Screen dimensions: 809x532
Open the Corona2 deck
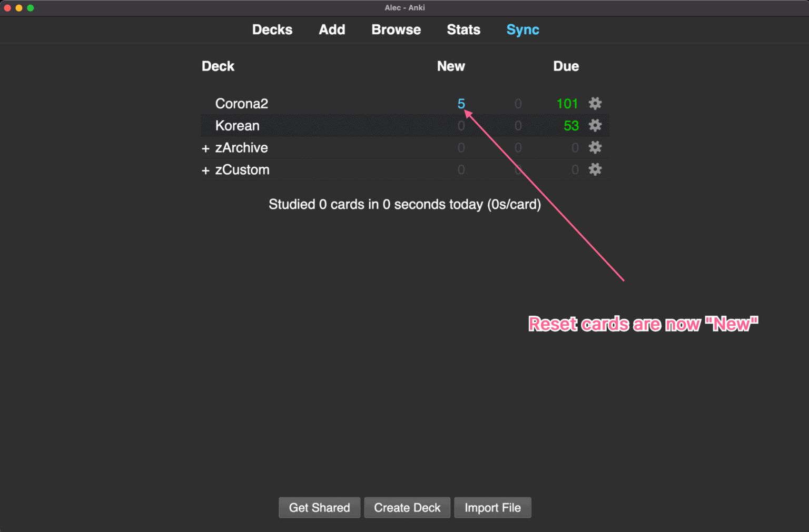click(x=241, y=103)
